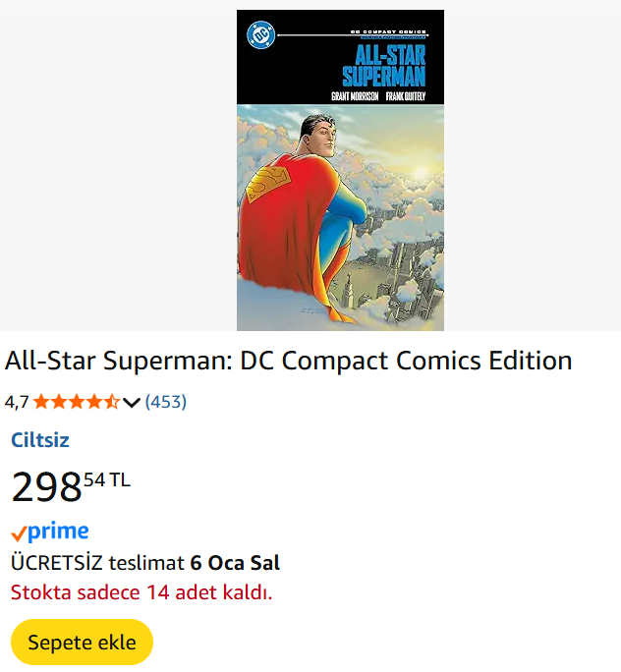This screenshot has height=672, width=621.
Task: Expand the rating breakdown chevron
Action: (132, 403)
